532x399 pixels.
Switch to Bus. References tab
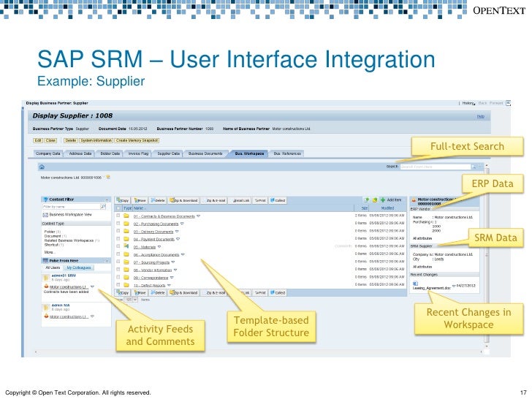pos(287,153)
